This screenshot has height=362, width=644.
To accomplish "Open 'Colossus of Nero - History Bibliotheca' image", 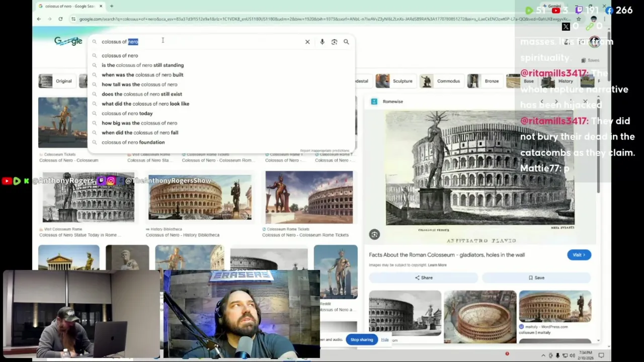I will click(x=200, y=197).
